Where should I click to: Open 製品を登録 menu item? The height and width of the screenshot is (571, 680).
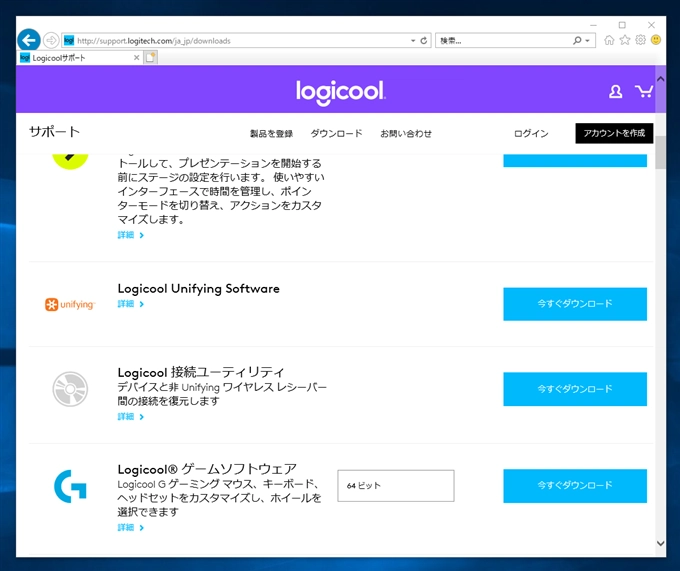click(271, 134)
